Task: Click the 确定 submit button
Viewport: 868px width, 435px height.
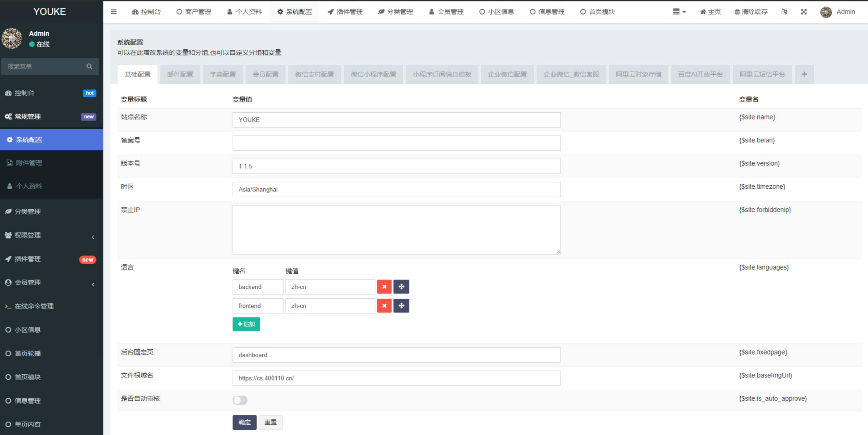Action: pos(244,422)
